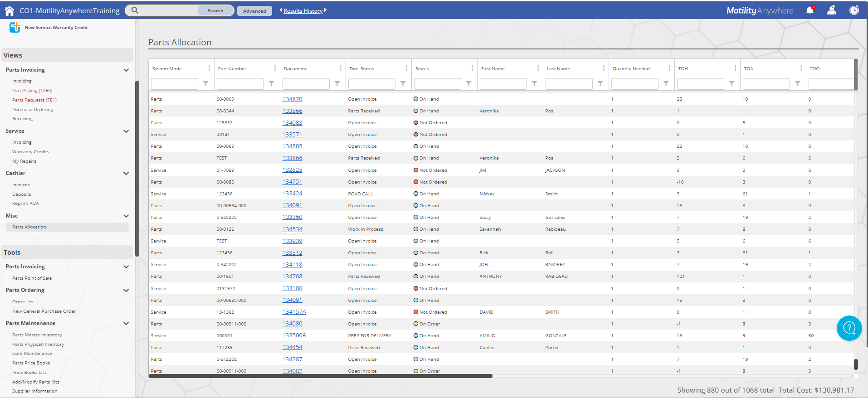
Task: Open Quantity Needed column options menu
Action: pyautogui.click(x=669, y=68)
